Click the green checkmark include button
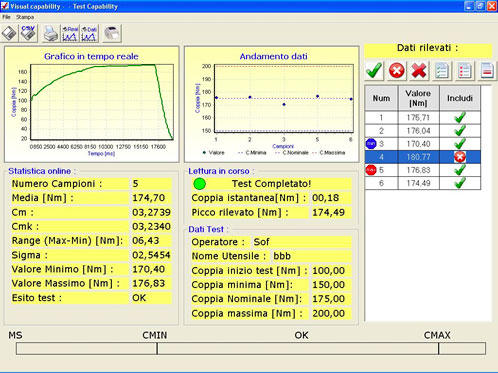The height and width of the screenshot is (373, 498). [x=374, y=71]
